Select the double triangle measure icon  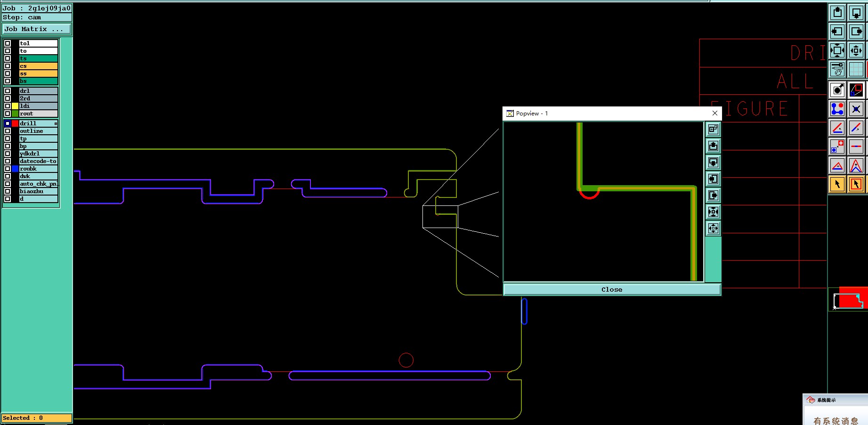[856, 165]
